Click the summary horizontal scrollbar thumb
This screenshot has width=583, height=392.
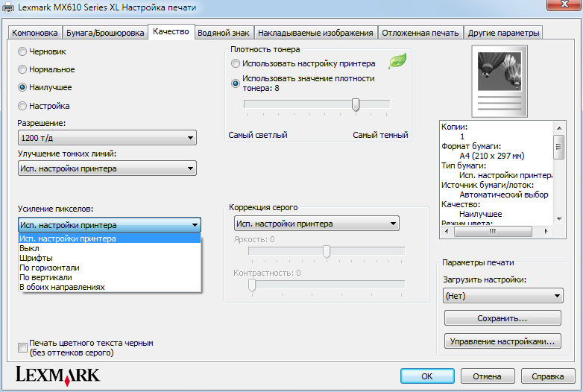(493, 231)
